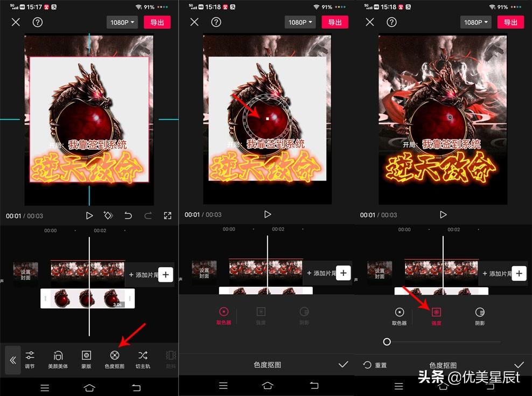Play the preview in the middle screen

point(268,214)
